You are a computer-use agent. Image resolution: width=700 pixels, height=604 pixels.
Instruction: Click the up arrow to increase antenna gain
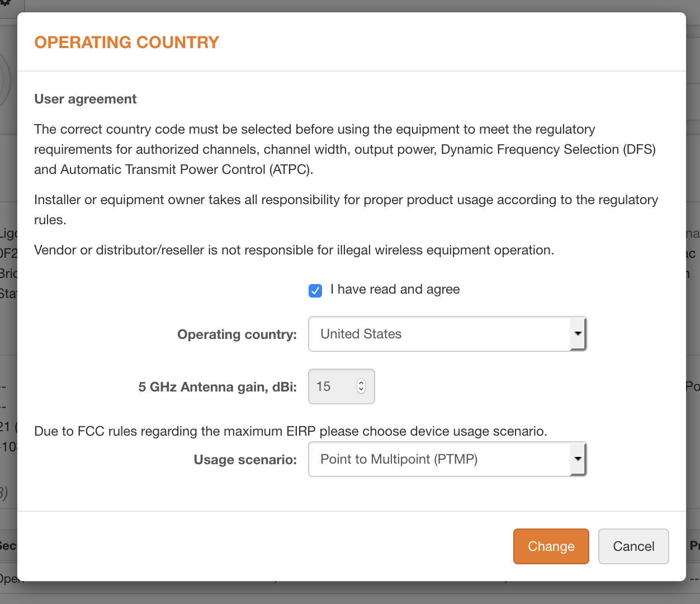361,383
